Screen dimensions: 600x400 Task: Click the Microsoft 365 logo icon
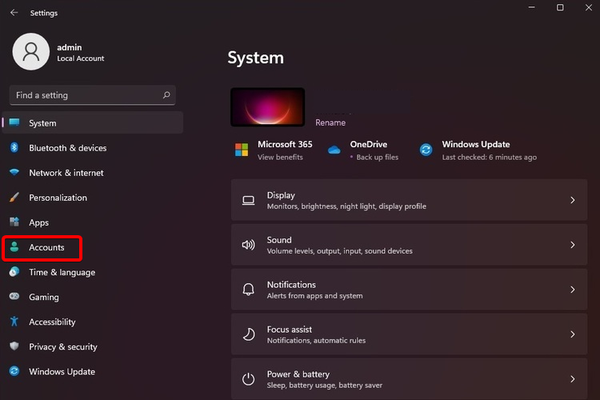[241, 150]
